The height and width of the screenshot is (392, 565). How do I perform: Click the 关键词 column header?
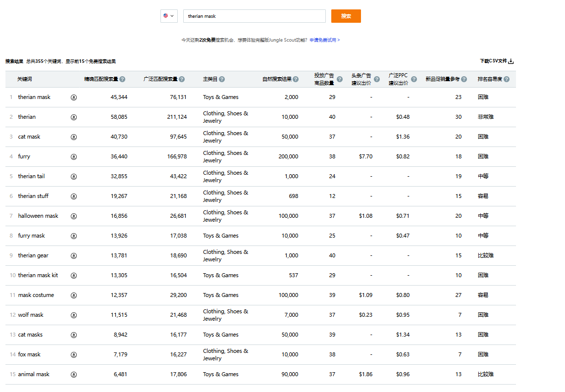pyautogui.click(x=24, y=79)
